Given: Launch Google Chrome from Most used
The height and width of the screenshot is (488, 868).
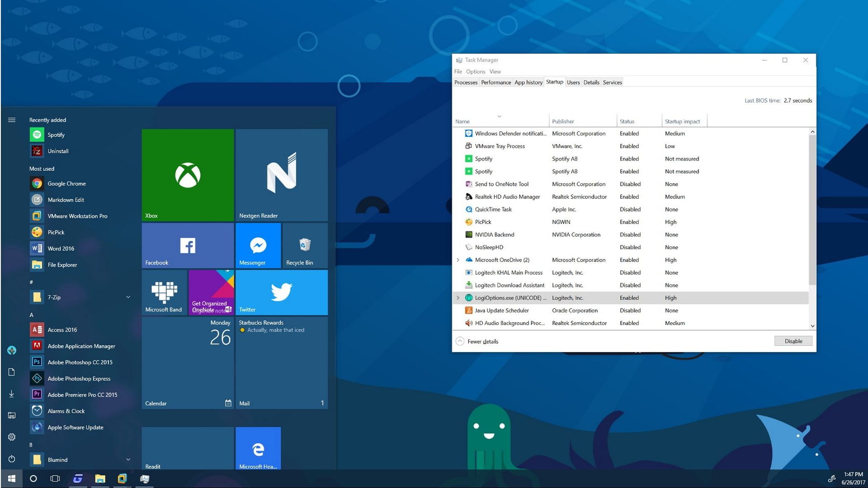Looking at the screenshot, I should click(66, 183).
